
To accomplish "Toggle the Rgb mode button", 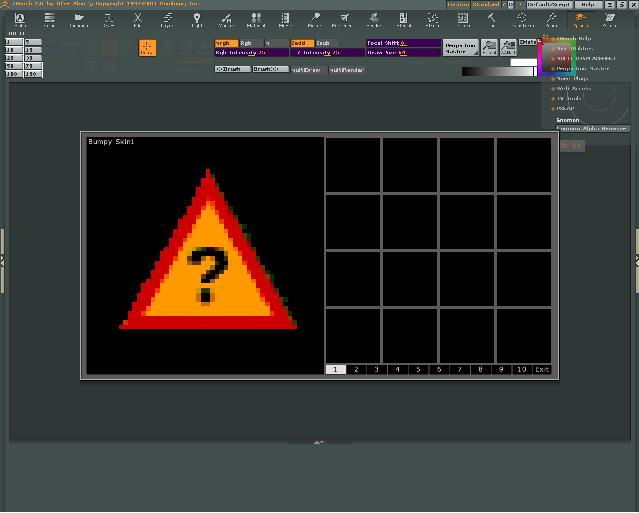I will tap(248, 43).
